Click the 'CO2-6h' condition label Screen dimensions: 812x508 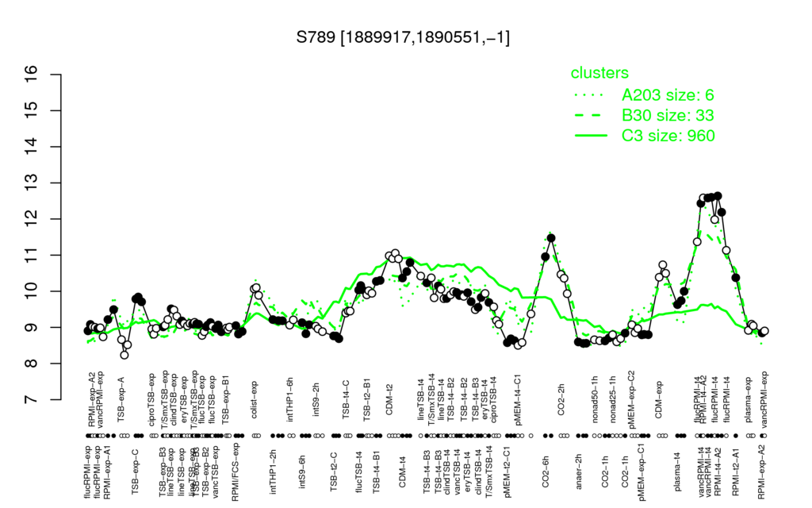click(546, 471)
